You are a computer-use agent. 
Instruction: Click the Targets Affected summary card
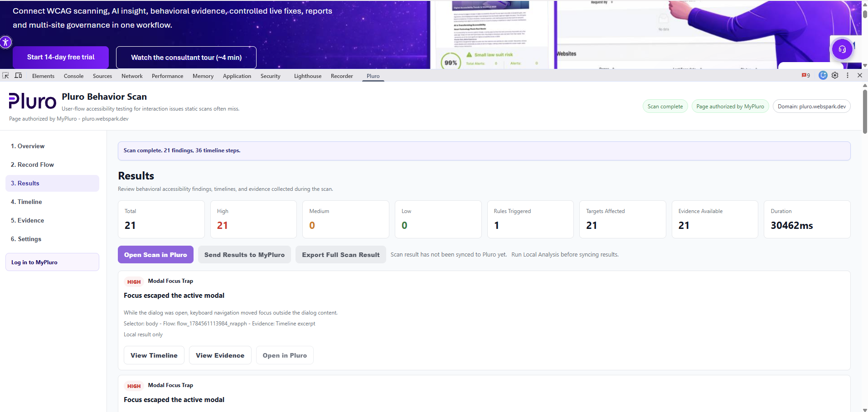pos(623,219)
